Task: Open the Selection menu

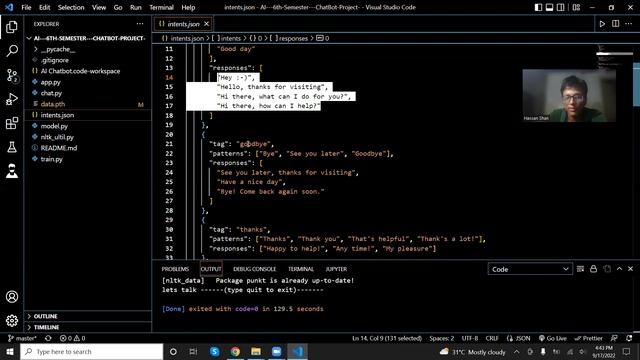Action: (x=71, y=7)
